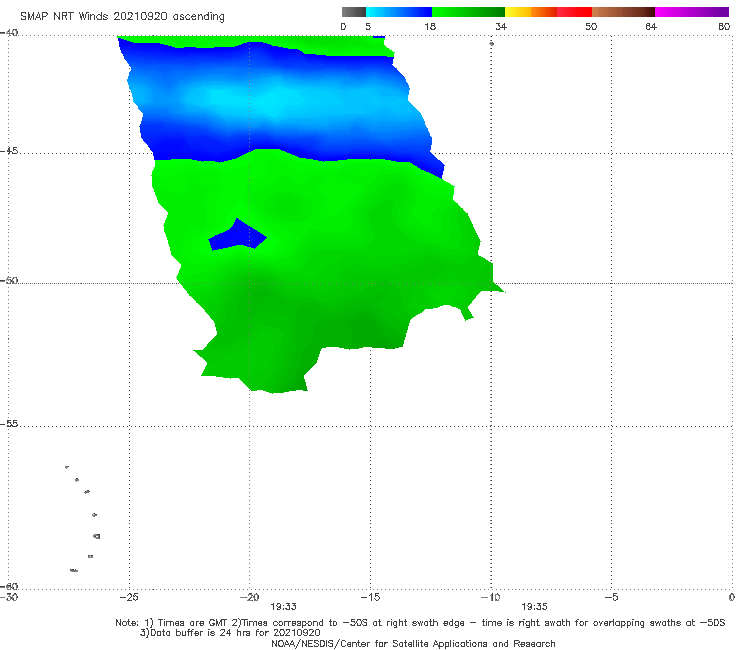Click the red segment of the color bar
This screenshot has height=650, width=740.
(x=574, y=12)
